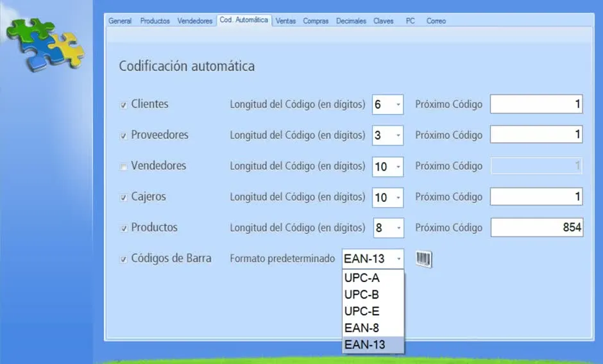Screen dimensions: 603x364
Task: Open Proveedores code length dropdown
Action: point(398,135)
